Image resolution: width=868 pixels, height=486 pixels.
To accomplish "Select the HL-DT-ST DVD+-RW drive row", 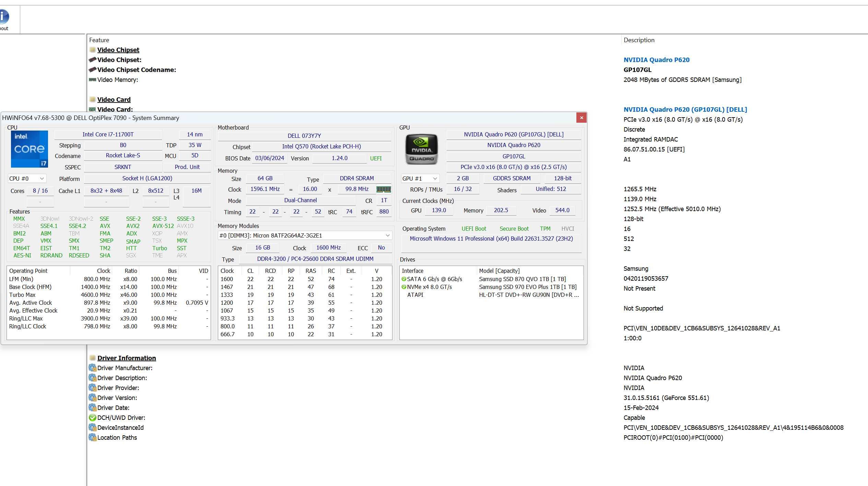I will coord(491,295).
